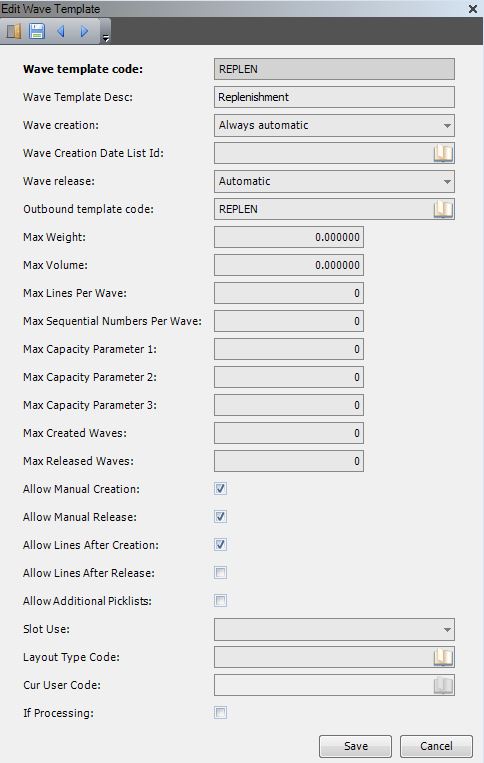Click the Max Lines Per Wave field

coord(289,293)
